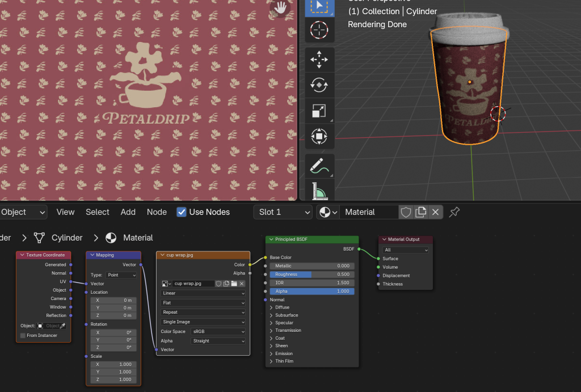Open the sRGB Color Space dropdown
This screenshot has width=581, height=392.
click(218, 331)
